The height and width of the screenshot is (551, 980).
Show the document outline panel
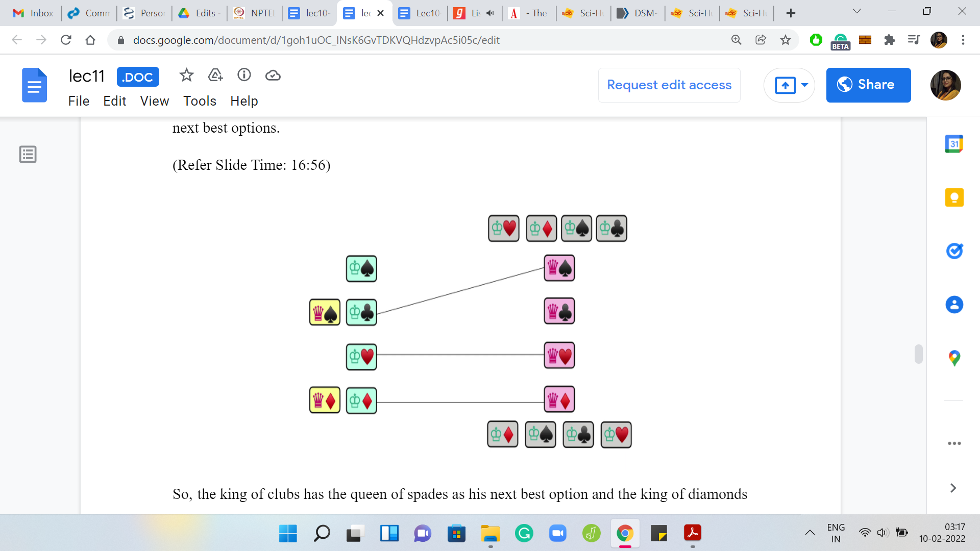[28, 154]
